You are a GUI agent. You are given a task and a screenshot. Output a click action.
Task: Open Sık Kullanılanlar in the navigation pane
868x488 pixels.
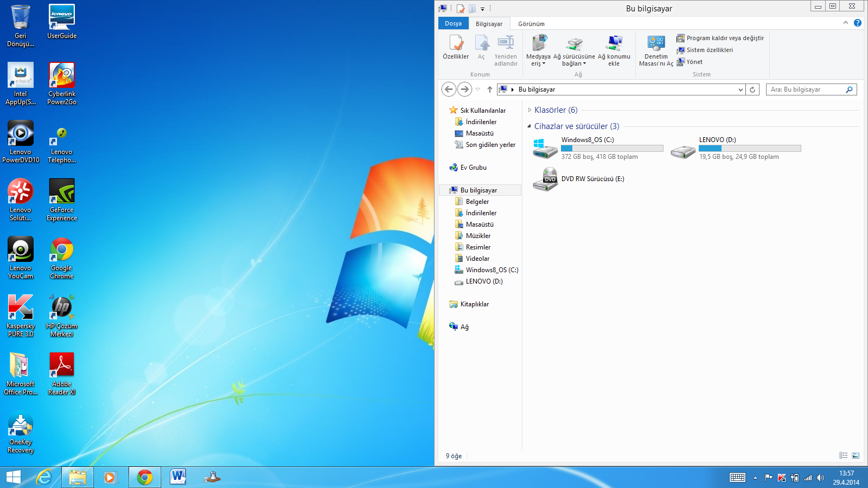[477, 111]
